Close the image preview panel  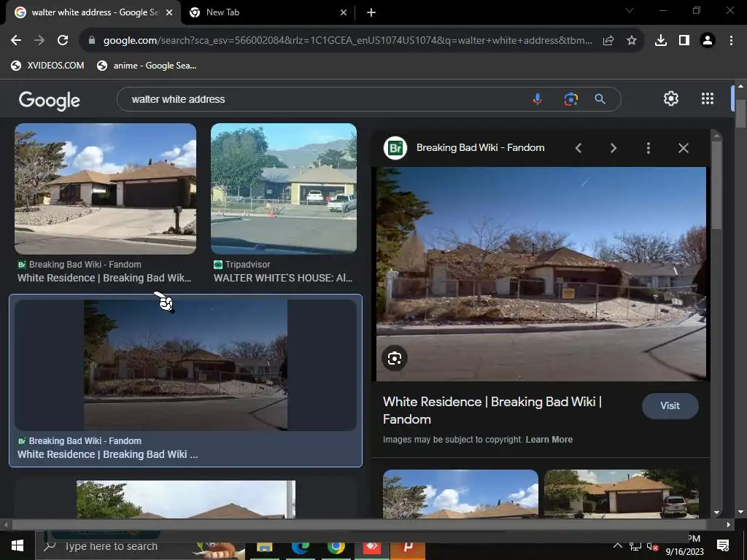pyautogui.click(x=683, y=148)
